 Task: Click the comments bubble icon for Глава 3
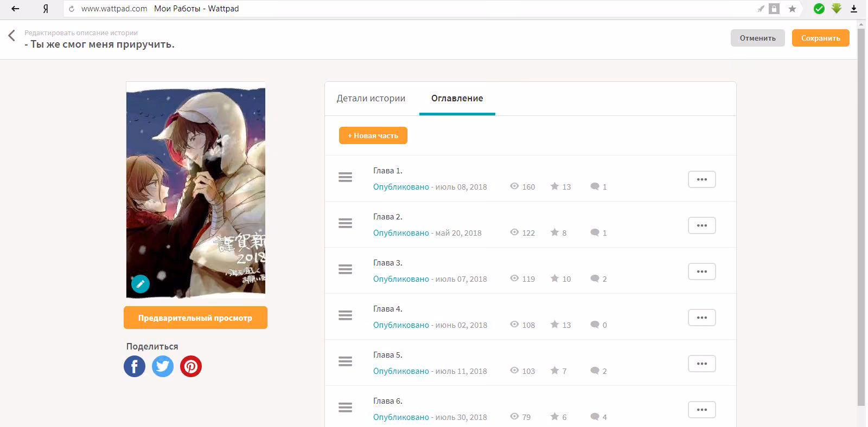[595, 279]
